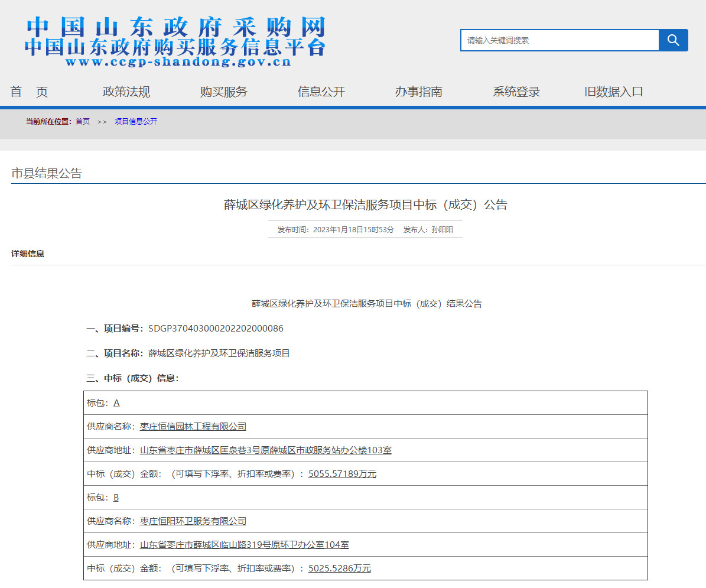Open the 信息公开 menu item
This screenshot has height=588, width=706.
321,92
